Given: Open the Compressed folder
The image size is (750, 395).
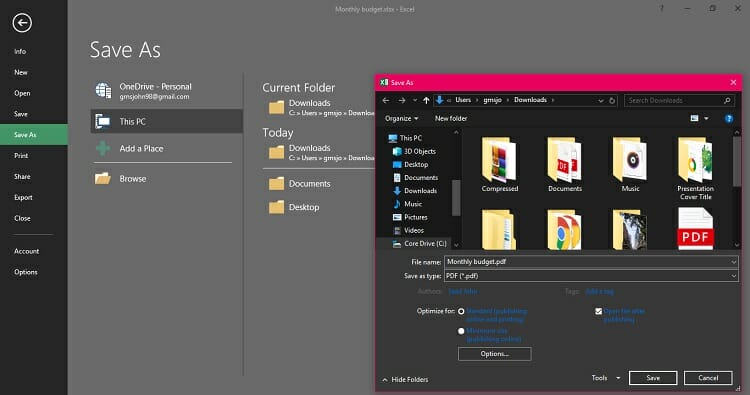Looking at the screenshot, I should click(x=500, y=165).
